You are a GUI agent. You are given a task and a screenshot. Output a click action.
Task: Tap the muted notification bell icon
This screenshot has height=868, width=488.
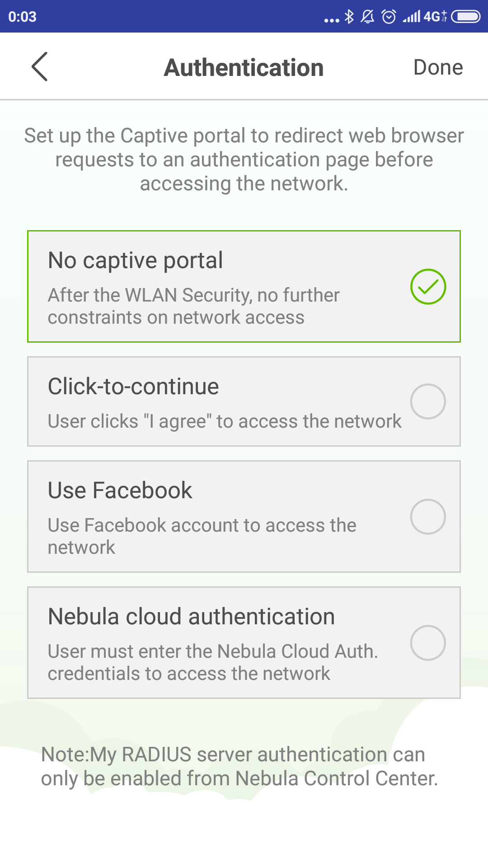tap(367, 17)
